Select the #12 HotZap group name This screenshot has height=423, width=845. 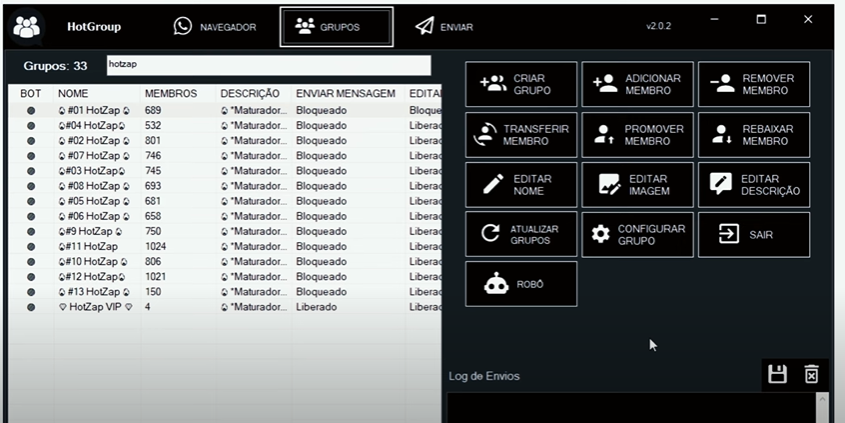pos(92,276)
